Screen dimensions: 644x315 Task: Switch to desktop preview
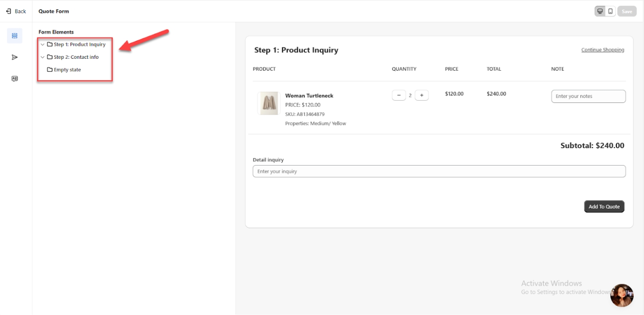click(600, 11)
